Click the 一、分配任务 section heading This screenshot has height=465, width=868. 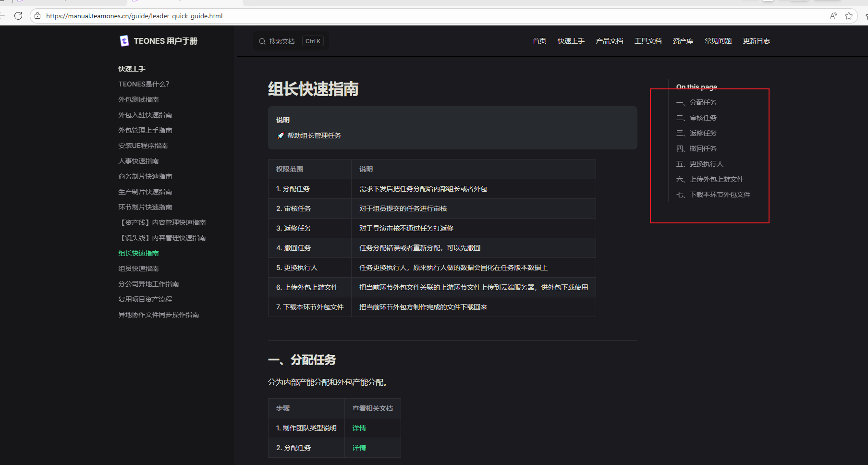pos(302,360)
